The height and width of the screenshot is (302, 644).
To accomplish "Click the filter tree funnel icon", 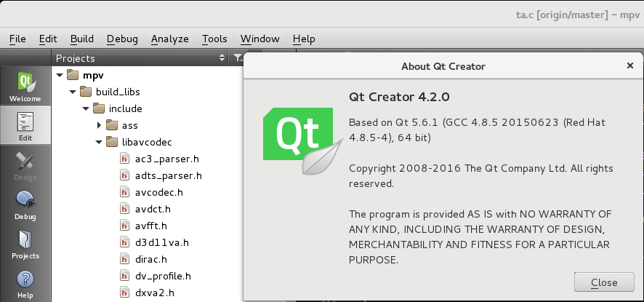I will pos(237,58).
